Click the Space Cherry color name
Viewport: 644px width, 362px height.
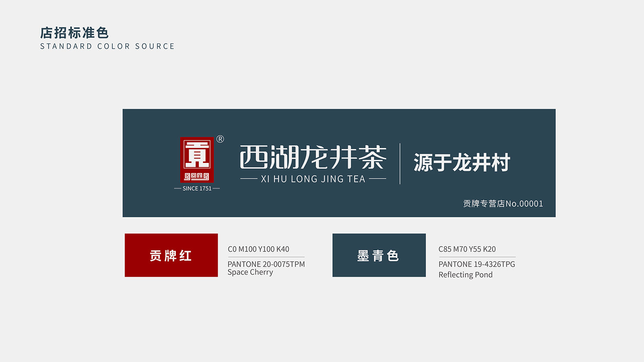[x=250, y=272]
